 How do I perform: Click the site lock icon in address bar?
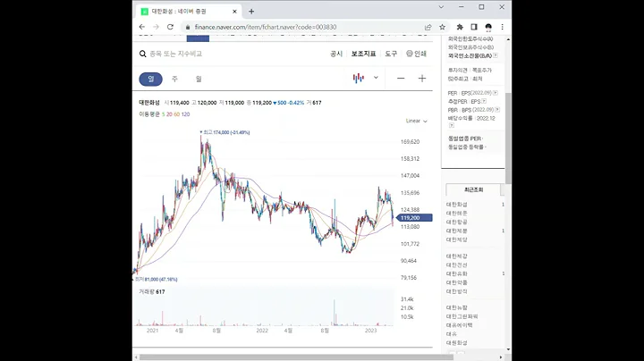188,27
